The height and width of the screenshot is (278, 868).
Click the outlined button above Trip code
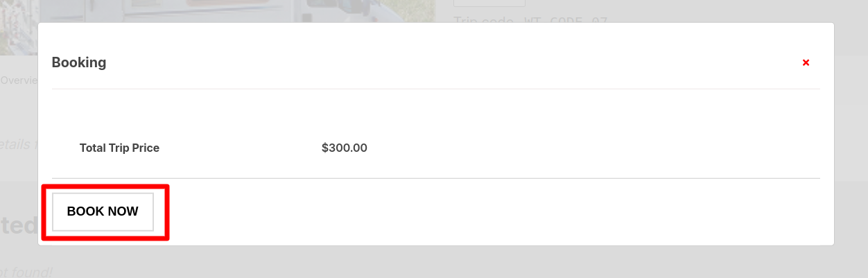[489, 3]
